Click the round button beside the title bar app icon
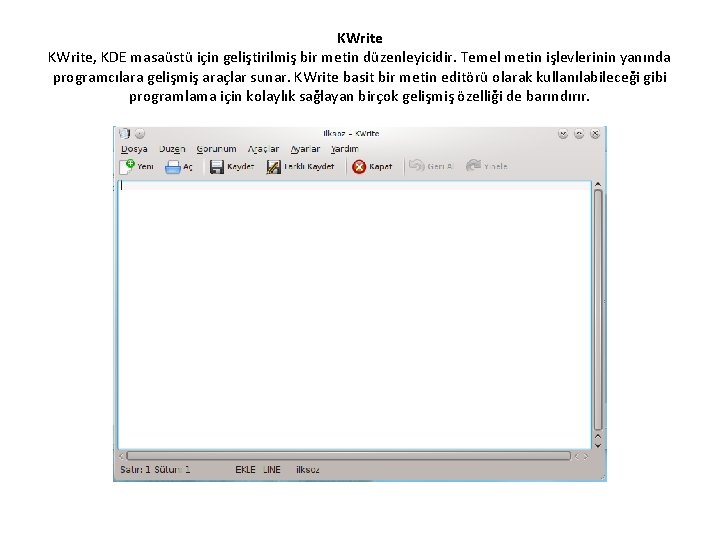The height and width of the screenshot is (540, 720). click(x=140, y=134)
